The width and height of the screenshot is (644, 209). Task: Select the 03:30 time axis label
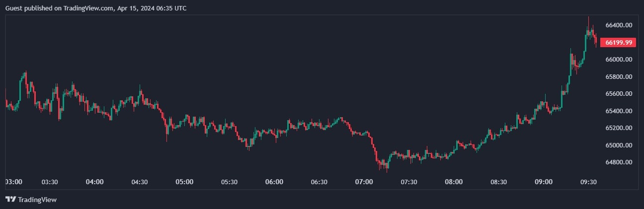point(50,182)
